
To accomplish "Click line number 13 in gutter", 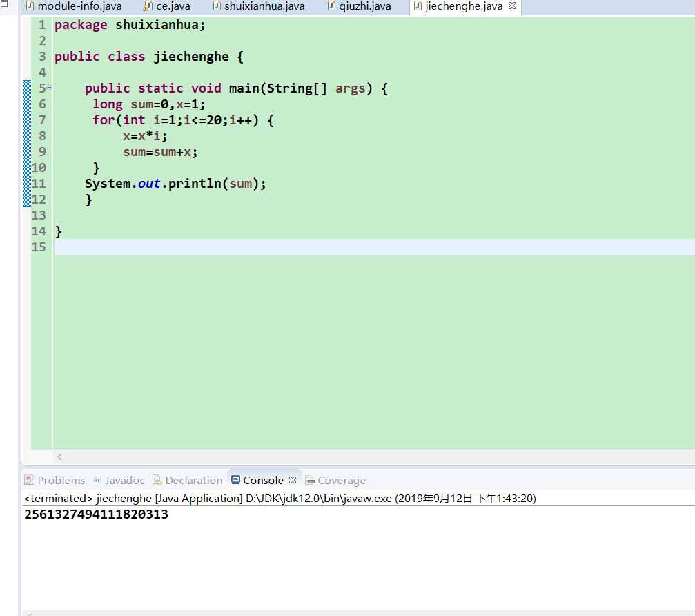I will [39, 215].
